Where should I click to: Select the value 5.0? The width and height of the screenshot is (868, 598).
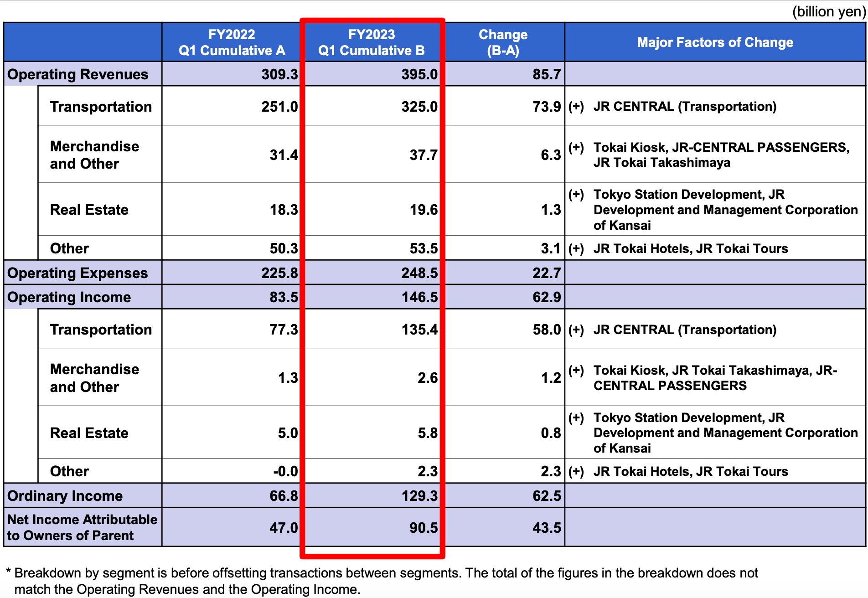pos(288,433)
